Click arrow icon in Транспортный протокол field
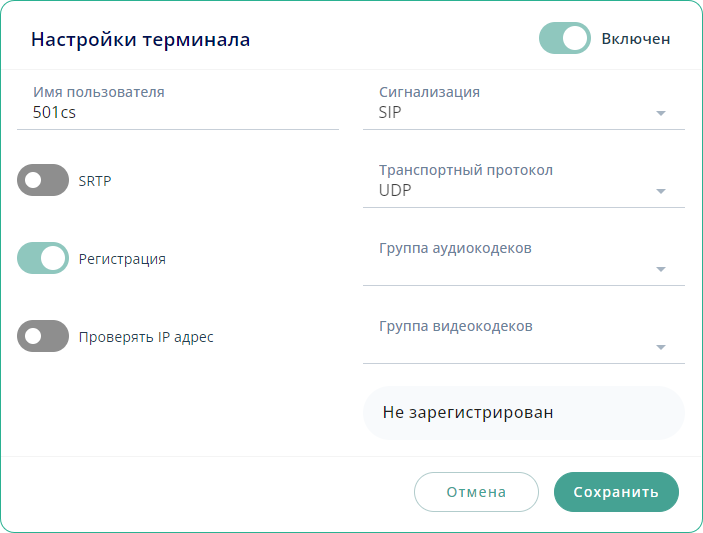Image resolution: width=703 pixels, height=533 pixels. 660,191
